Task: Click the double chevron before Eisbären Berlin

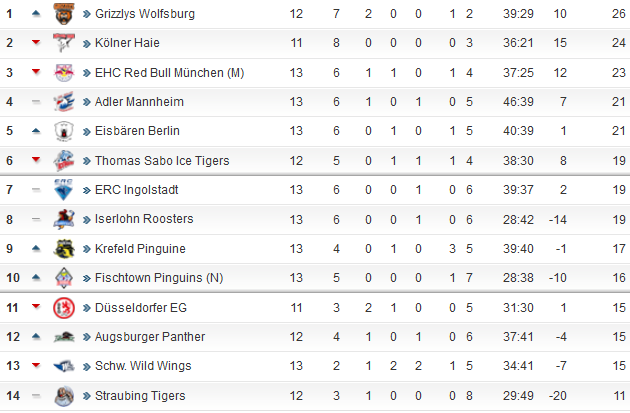Action: click(86, 132)
